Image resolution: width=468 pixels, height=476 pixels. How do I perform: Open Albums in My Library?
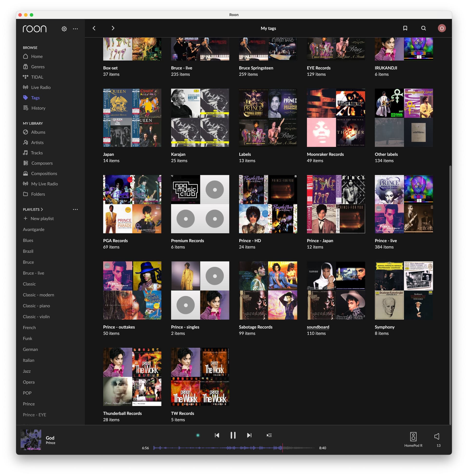[x=34, y=132]
